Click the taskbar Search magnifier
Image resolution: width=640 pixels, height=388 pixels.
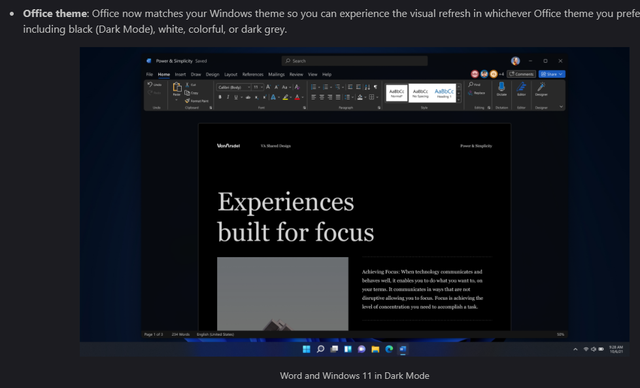pyautogui.click(x=320, y=349)
